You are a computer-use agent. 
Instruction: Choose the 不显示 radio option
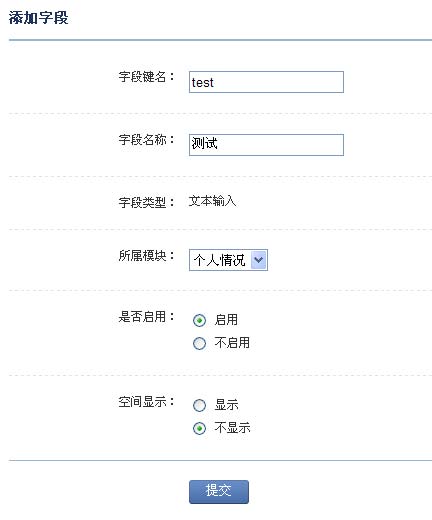pyautogui.click(x=199, y=428)
